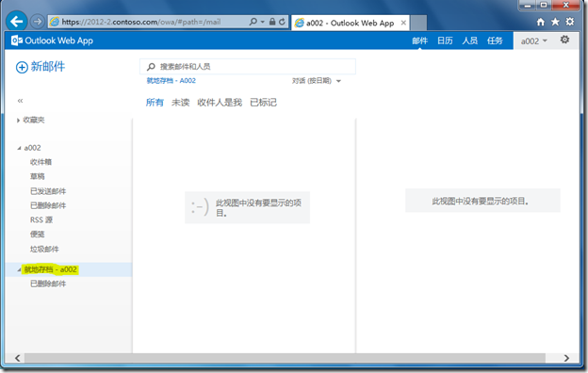Expand the 收藏夹 favorites folder

tap(18, 121)
